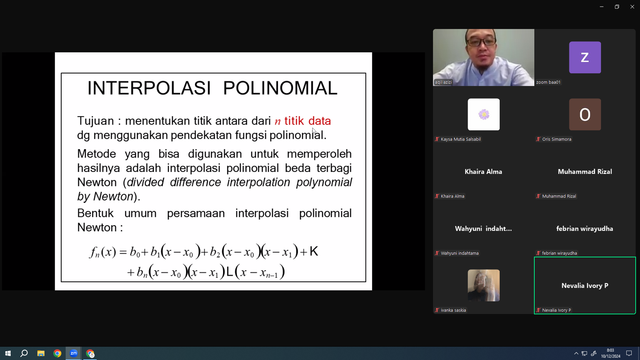
Task: Click the 'Kaysa Mutia Salsabil' name label
Action: click(x=461, y=139)
